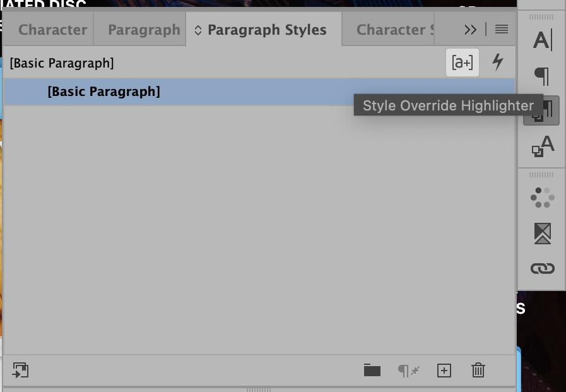Open the Gradient panel icon in the dock

pyautogui.click(x=541, y=235)
